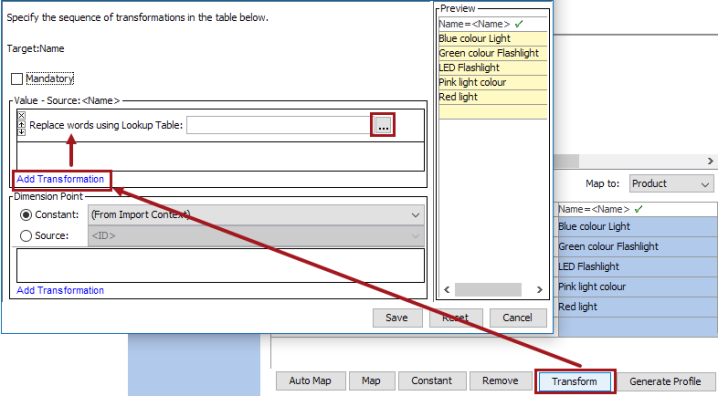Select the Source radio button
The height and width of the screenshot is (396, 718).
click(x=26, y=235)
